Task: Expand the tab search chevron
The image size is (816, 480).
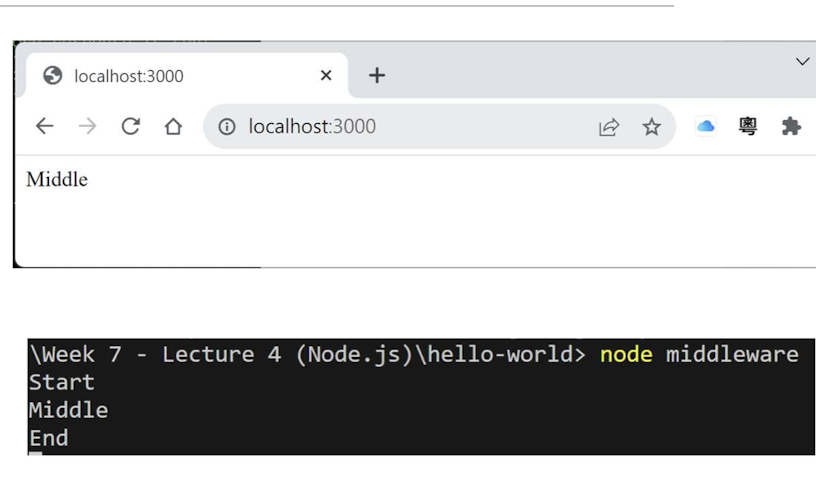Action: (802, 61)
